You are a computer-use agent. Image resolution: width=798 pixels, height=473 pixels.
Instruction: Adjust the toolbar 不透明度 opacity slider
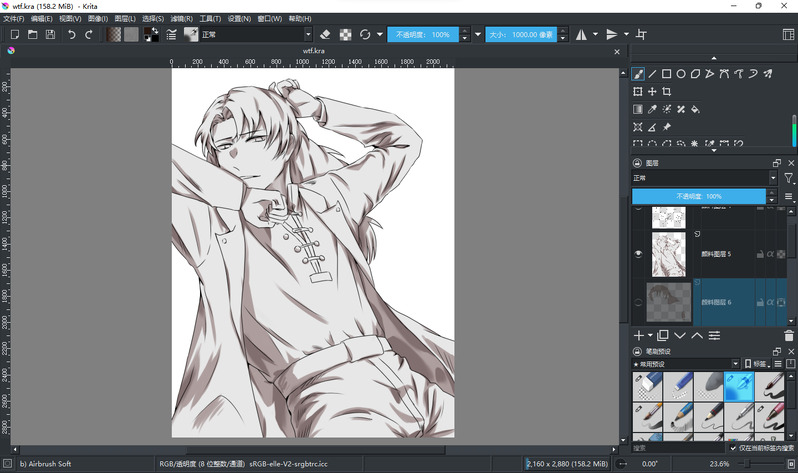(423, 35)
